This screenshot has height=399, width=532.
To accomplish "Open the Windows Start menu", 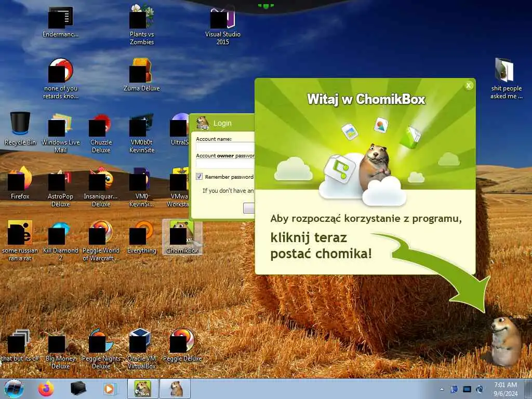I will coord(14,389).
